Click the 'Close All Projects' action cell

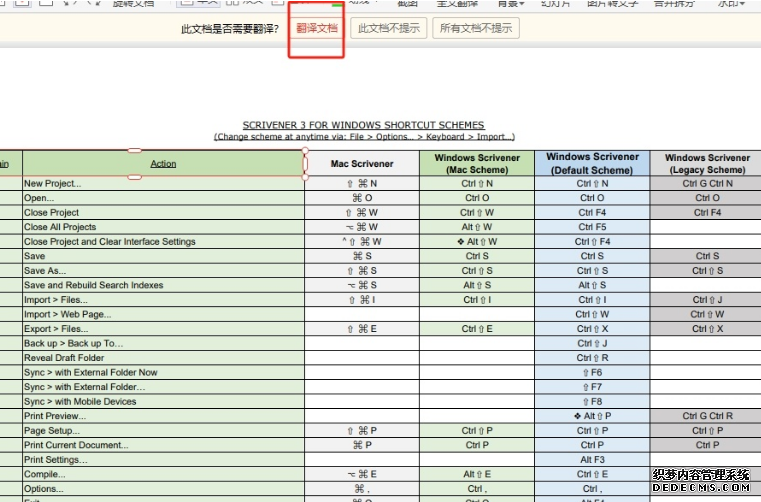click(163, 227)
